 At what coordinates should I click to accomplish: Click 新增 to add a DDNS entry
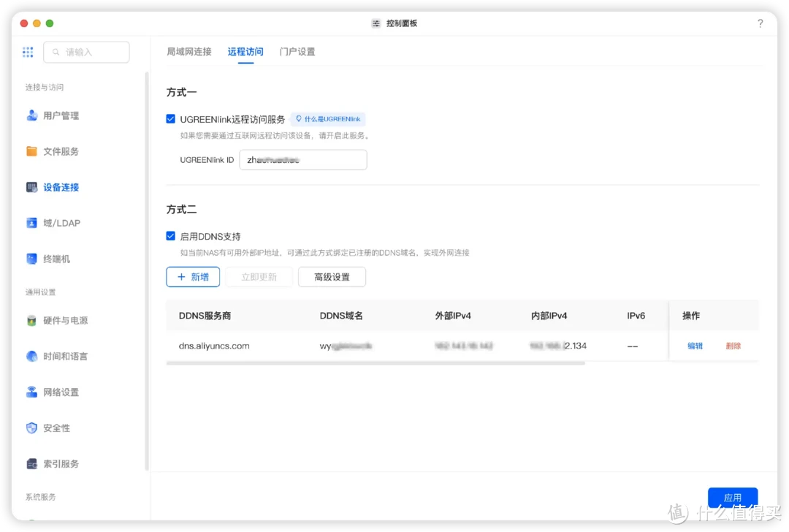[193, 277]
